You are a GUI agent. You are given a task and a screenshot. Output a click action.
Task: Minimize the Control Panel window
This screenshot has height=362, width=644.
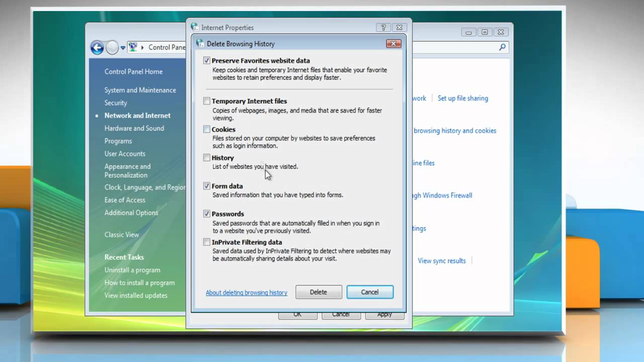point(468,32)
